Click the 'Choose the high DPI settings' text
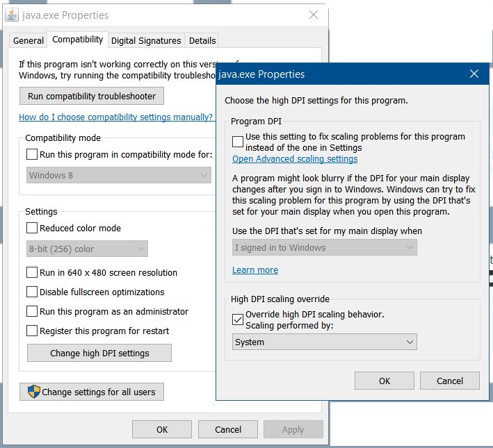The image size is (493, 448). [x=316, y=101]
